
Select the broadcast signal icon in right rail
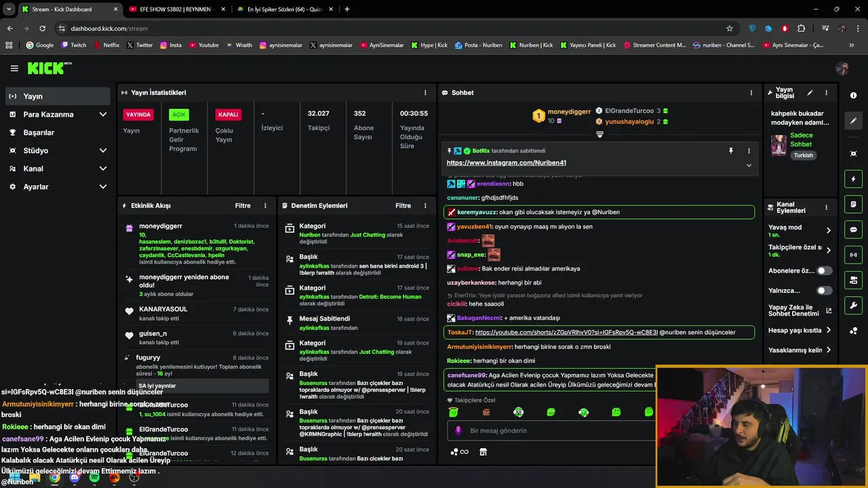[853, 255]
